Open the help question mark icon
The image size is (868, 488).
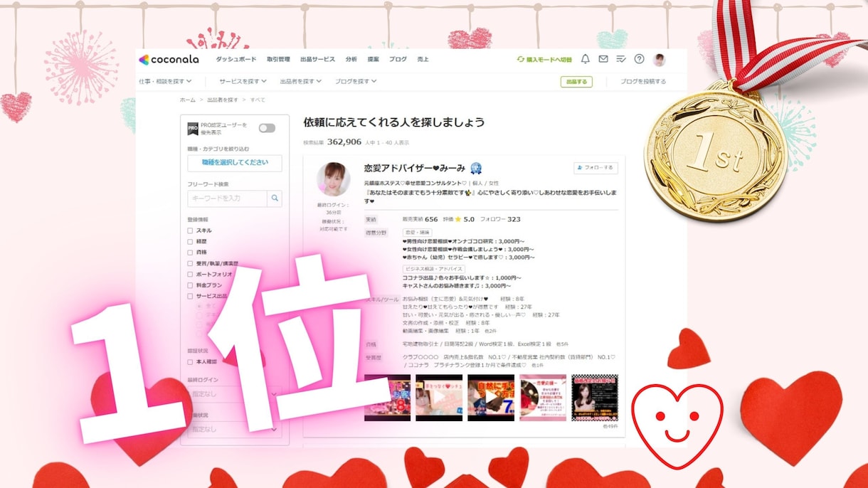[639, 59]
